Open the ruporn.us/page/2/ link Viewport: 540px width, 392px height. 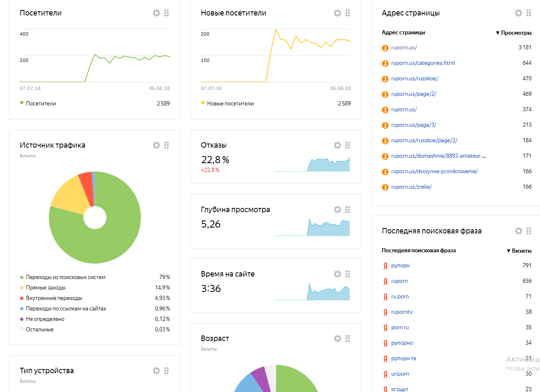click(414, 94)
